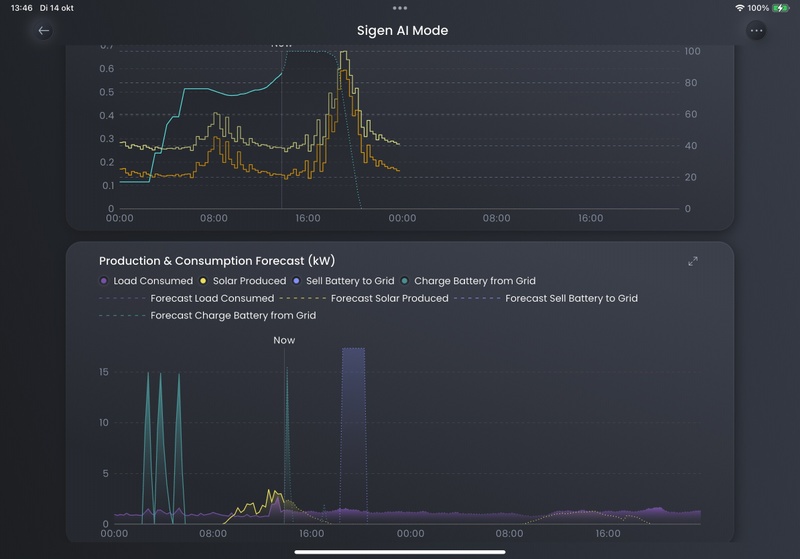Tap the Sigen AI Mode title
This screenshot has height=559, width=800.
coord(403,31)
